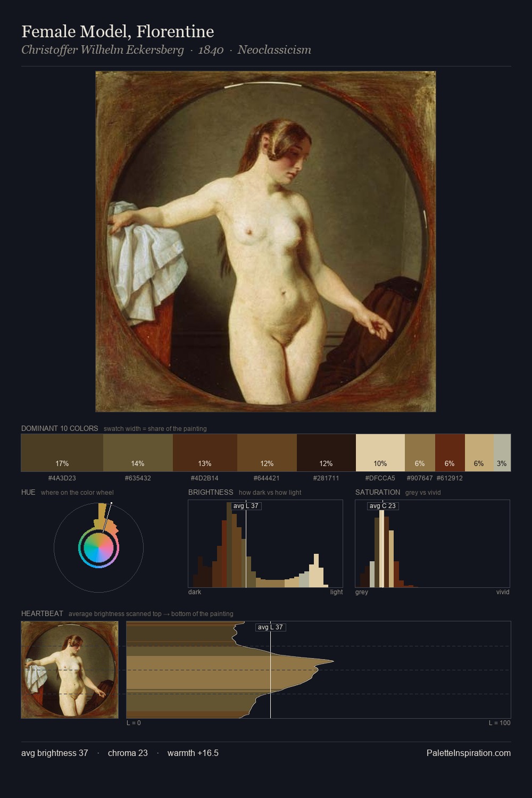Choose the #644421 12% swatch
This screenshot has width=532, height=798.
click(x=267, y=453)
